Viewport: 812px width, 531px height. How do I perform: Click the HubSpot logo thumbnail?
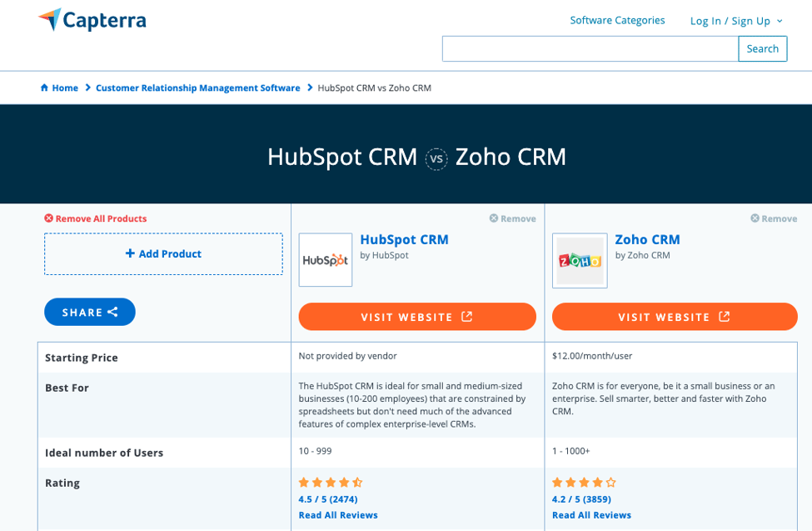click(x=325, y=260)
